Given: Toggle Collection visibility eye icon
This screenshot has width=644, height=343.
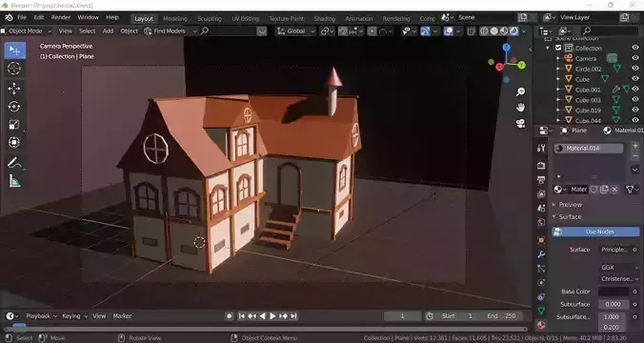Looking at the screenshot, I should pyautogui.click(x=635, y=48).
